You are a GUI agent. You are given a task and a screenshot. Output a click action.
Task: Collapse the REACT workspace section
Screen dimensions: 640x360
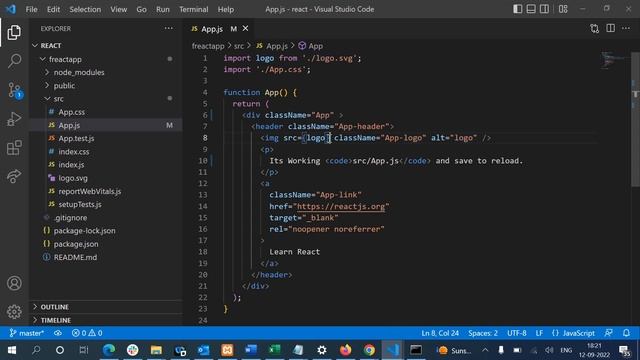click(x=106, y=46)
